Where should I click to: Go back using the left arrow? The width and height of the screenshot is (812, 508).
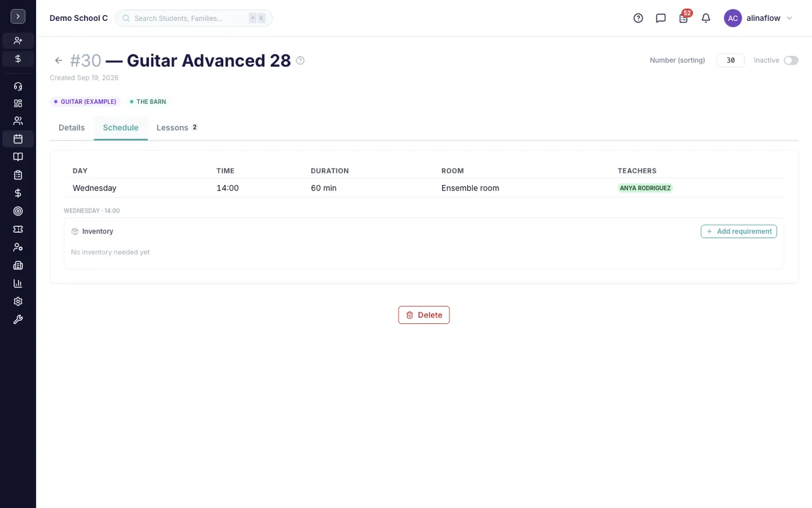click(59, 60)
